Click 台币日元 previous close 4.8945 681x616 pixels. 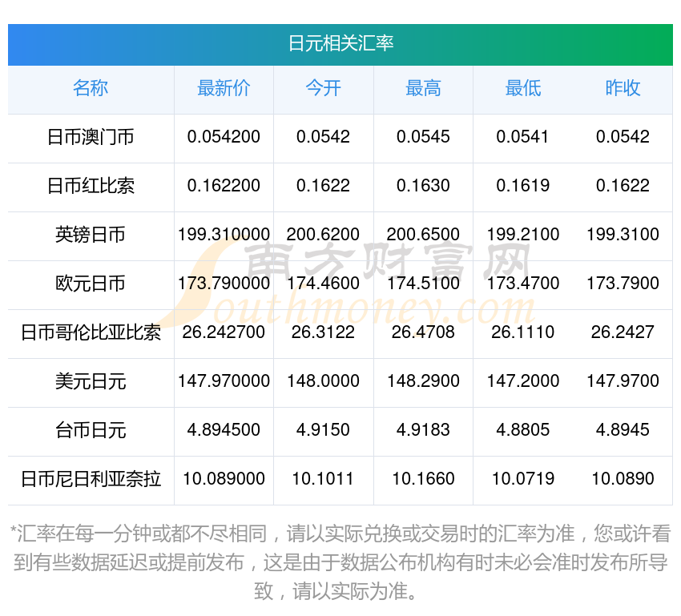coord(623,430)
